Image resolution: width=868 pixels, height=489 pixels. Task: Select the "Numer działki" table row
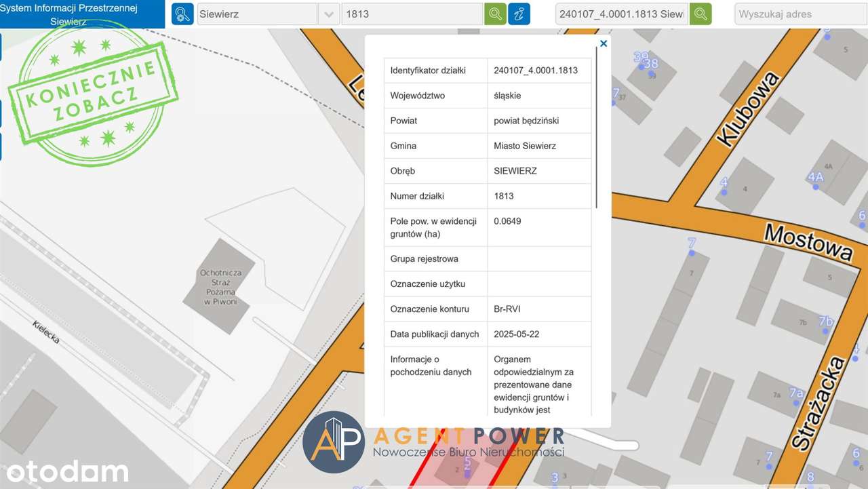(x=487, y=195)
